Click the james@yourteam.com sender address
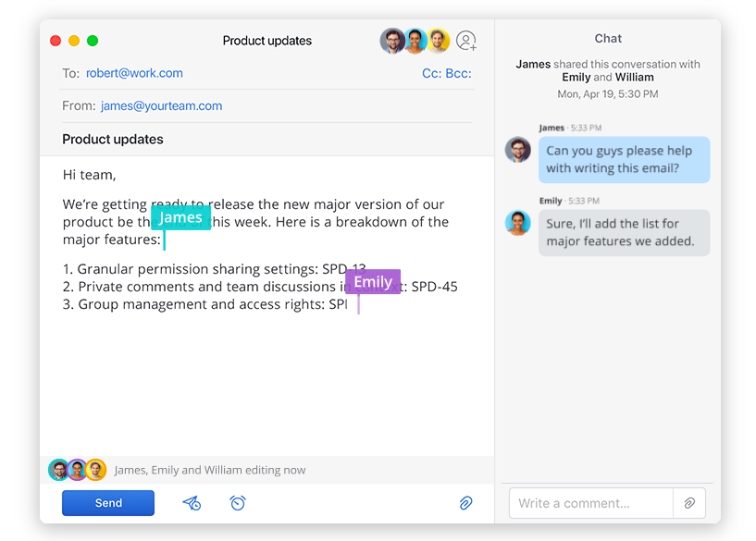Viewport: 756px width, 541px height. (161, 105)
